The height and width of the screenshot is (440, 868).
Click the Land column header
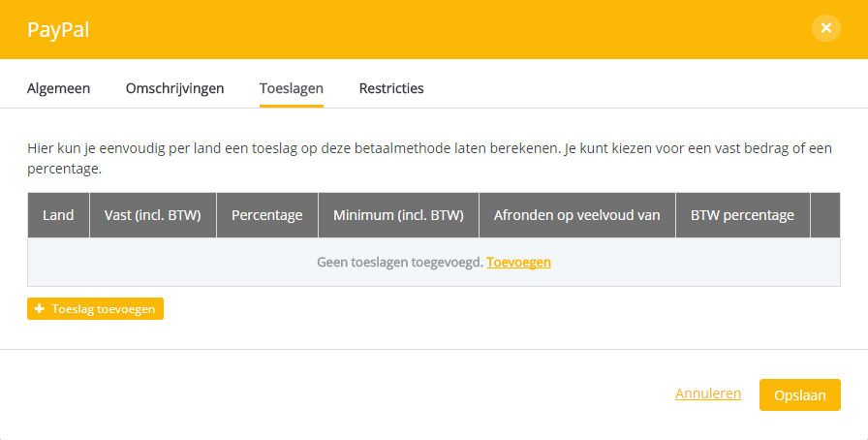(x=58, y=215)
